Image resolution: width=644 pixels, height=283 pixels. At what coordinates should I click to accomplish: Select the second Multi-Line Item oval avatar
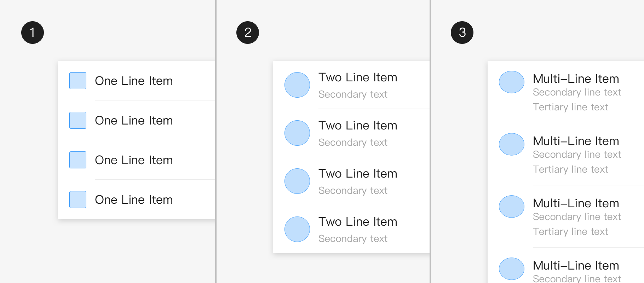pyautogui.click(x=512, y=144)
